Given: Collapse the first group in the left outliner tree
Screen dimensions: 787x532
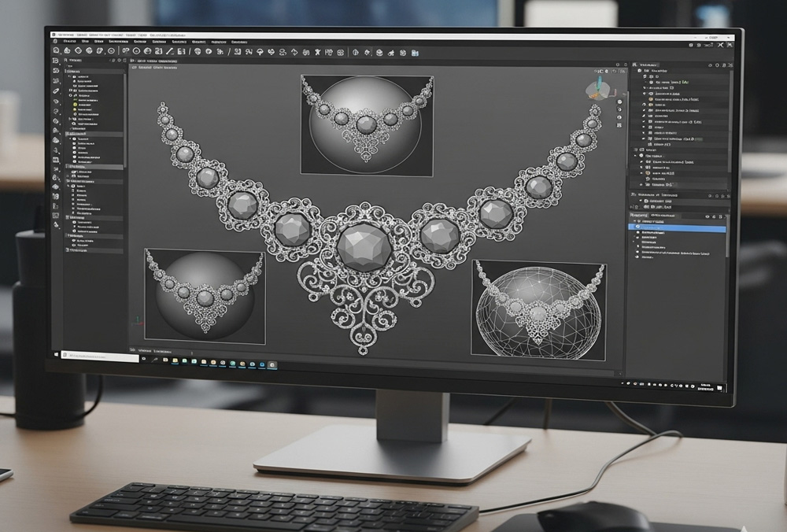Looking at the screenshot, I should (x=69, y=70).
